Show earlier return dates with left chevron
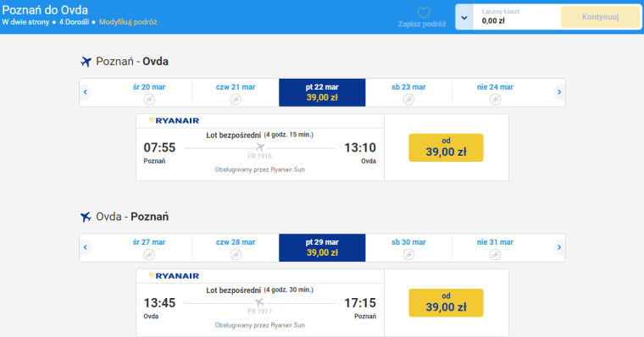The width and height of the screenshot is (644, 337). click(85, 247)
